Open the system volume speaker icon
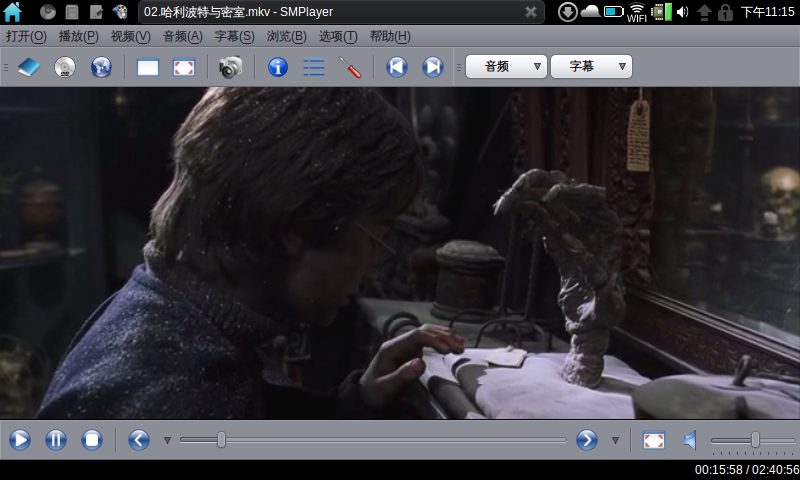800x480 pixels. pos(683,12)
